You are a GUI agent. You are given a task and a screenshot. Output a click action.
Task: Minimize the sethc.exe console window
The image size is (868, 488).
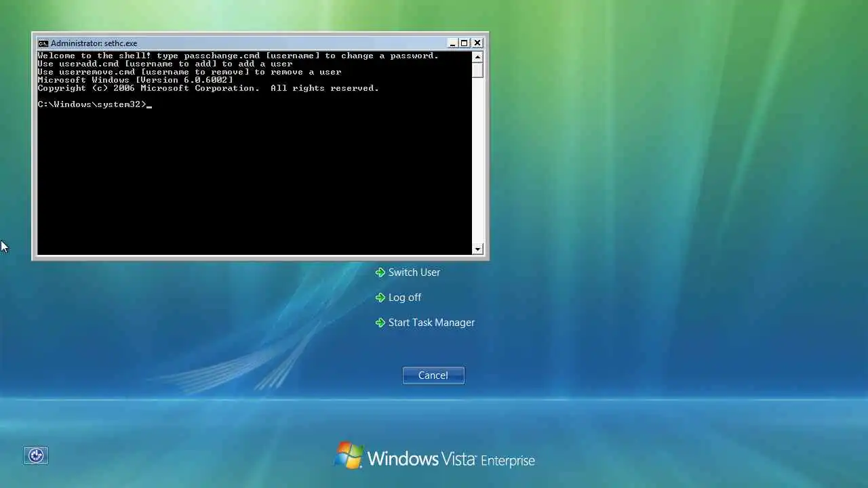[452, 43]
